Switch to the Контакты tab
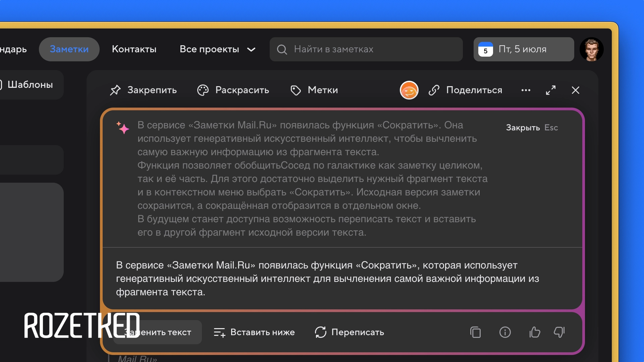 (134, 49)
